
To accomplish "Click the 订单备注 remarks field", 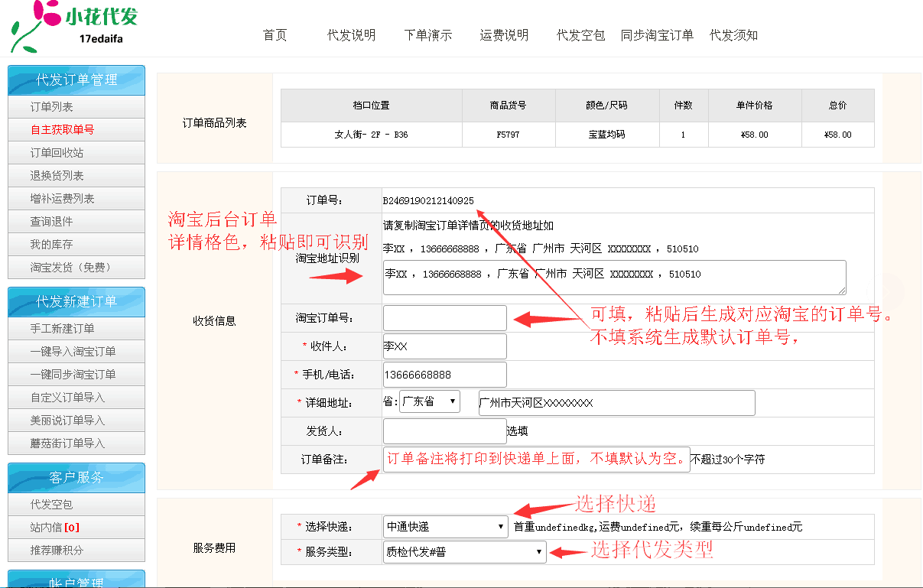I will point(537,460).
